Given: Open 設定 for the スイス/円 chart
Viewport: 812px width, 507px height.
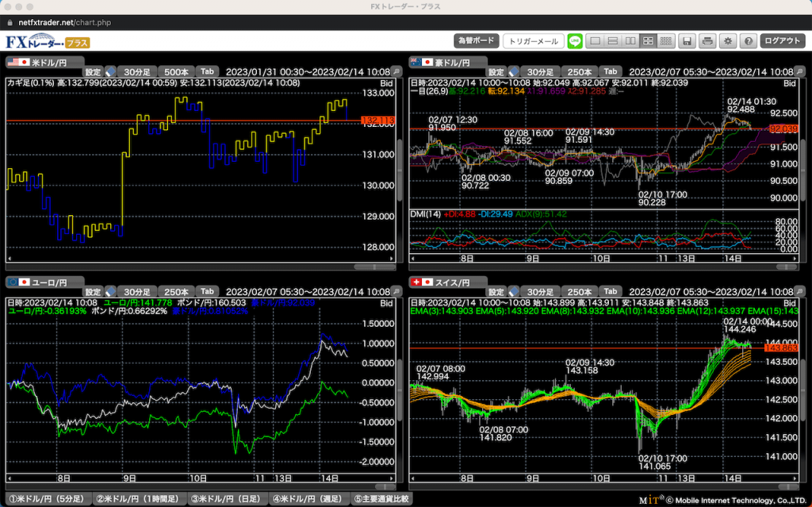Looking at the screenshot, I should [x=496, y=292].
